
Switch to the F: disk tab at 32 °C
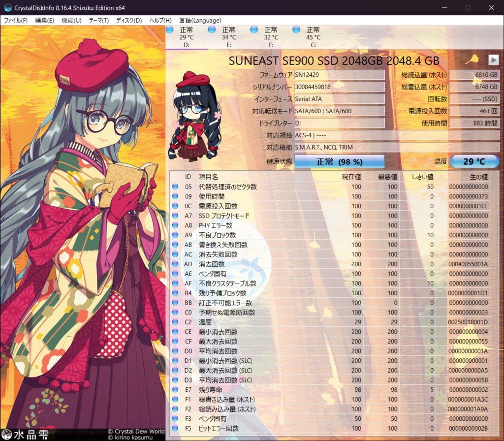pos(271,37)
